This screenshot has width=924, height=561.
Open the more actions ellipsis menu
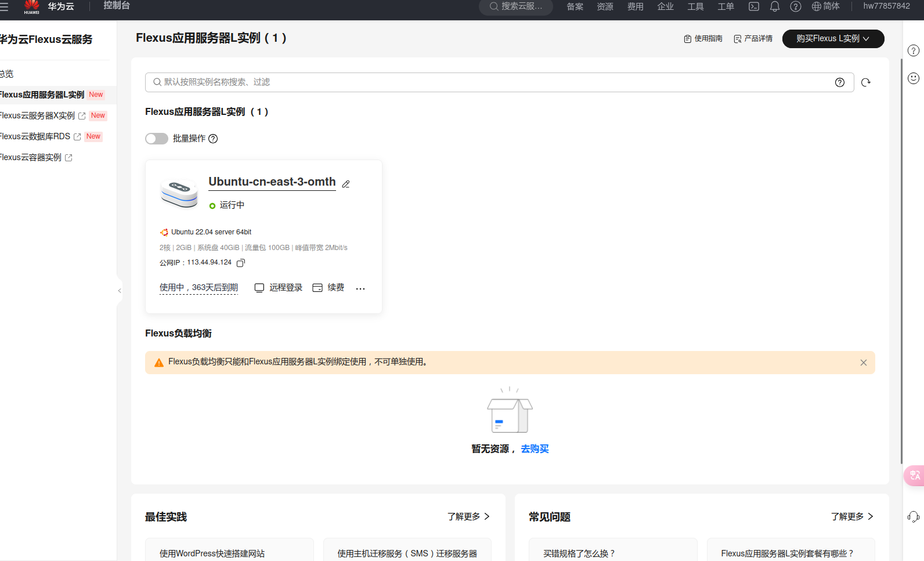[x=360, y=288]
